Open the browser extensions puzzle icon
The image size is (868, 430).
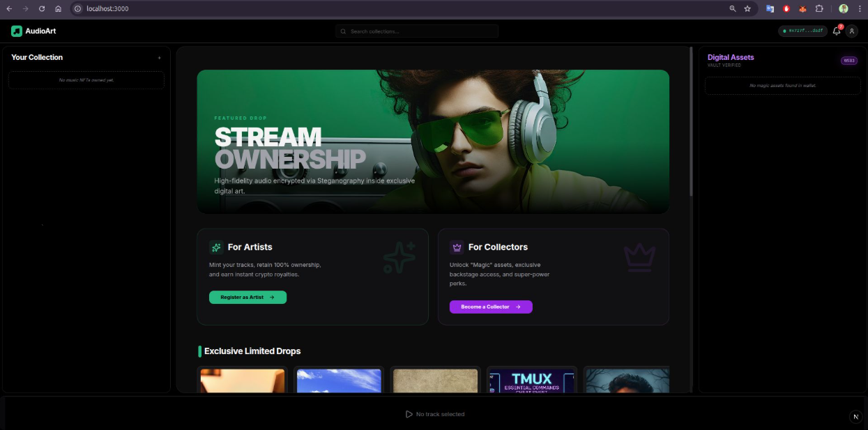pos(820,9)
